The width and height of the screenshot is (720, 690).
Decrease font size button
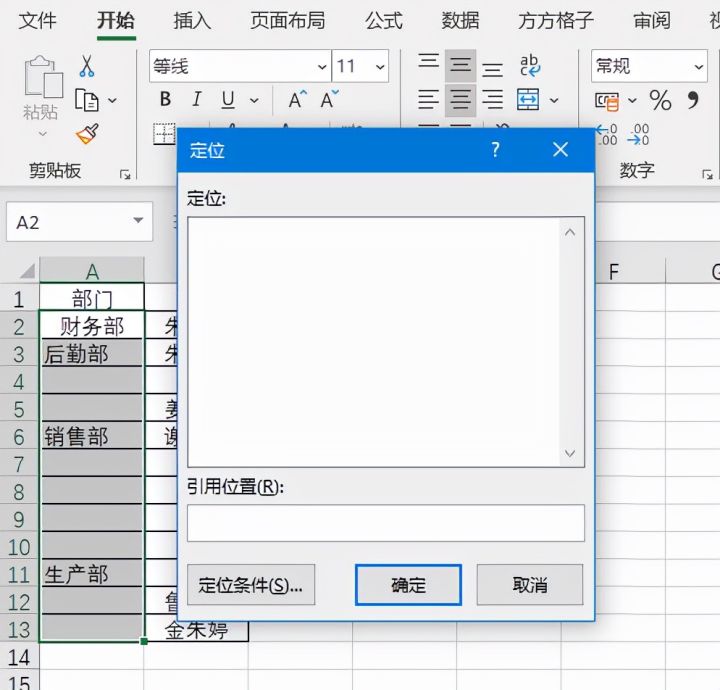click(x=329, y=100)
